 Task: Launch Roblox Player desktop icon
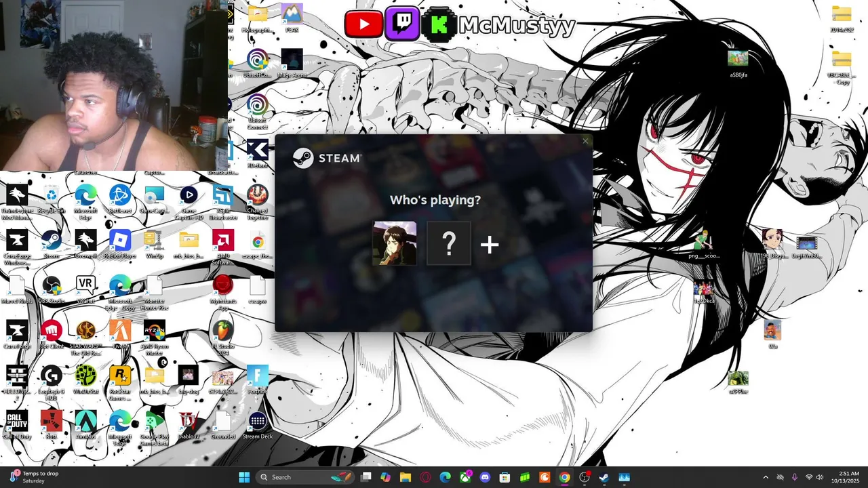tap(120, 245)
